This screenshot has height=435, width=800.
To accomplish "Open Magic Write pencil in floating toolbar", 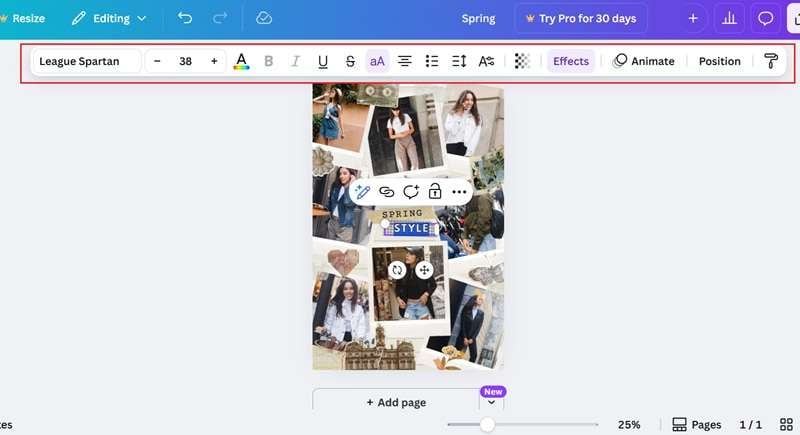I will pyautogui.click(x=362, y=192).
